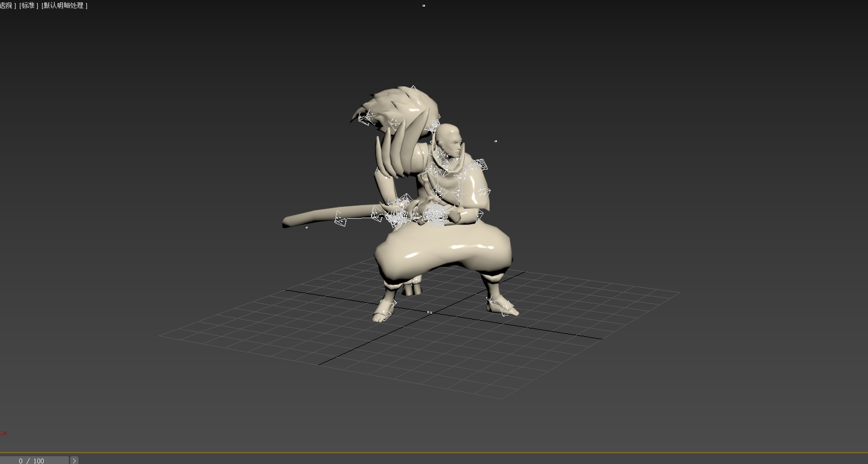The image size is (868, 464).
Task: Select the character's baggy pants
Action: (x=444, y=252)
